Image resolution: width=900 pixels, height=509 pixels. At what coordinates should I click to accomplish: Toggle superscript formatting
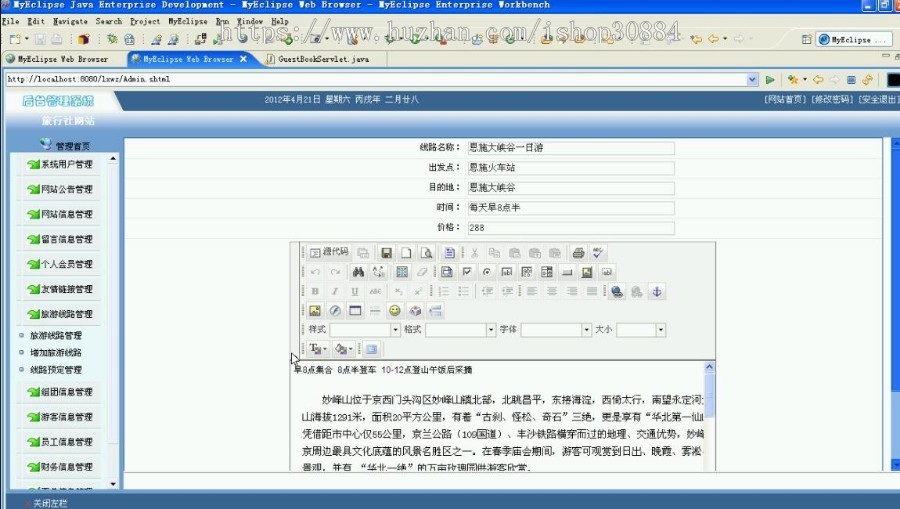pos(418,292)
